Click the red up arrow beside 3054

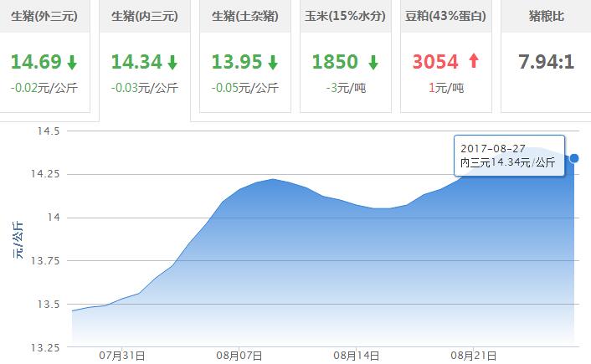point(474,61)
